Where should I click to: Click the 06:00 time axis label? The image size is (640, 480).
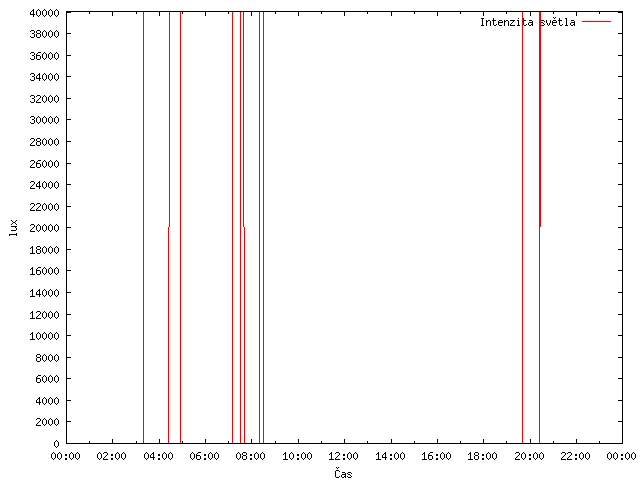(x=204, y=456)
